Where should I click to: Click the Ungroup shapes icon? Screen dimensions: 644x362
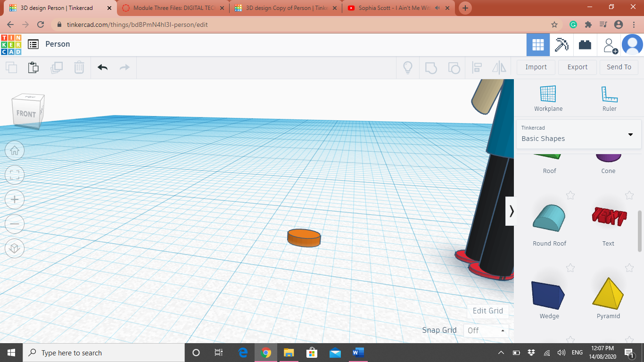click(x=454, y=68)
